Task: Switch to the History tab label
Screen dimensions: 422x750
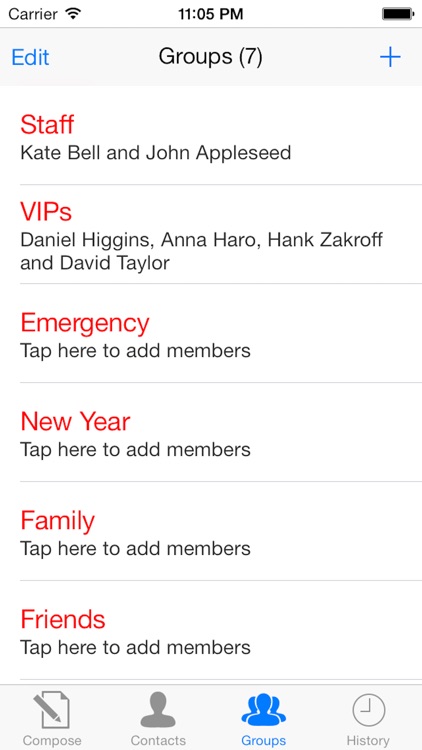Action: click(368, 740)
